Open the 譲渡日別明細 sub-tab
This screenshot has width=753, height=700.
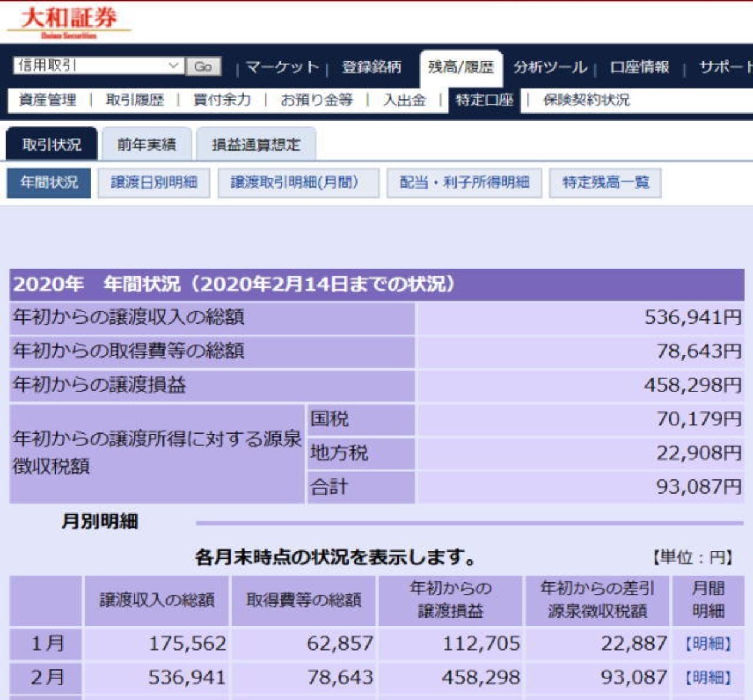coord(154,183)
